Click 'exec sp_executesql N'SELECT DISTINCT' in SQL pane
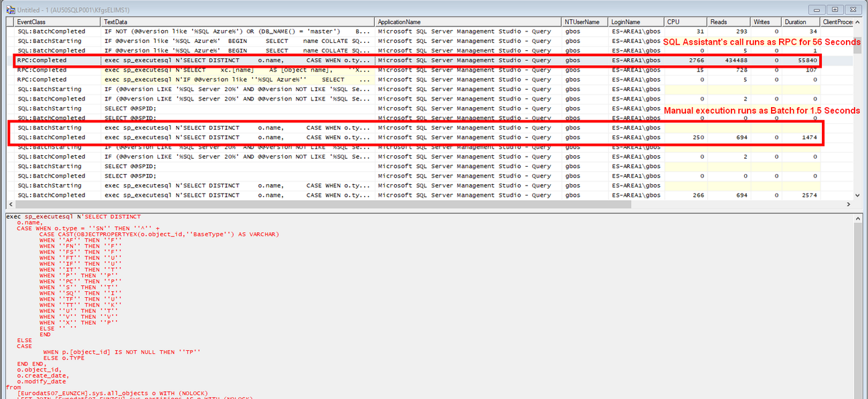This screenshot has width=868, height=399. pos(74,217)
